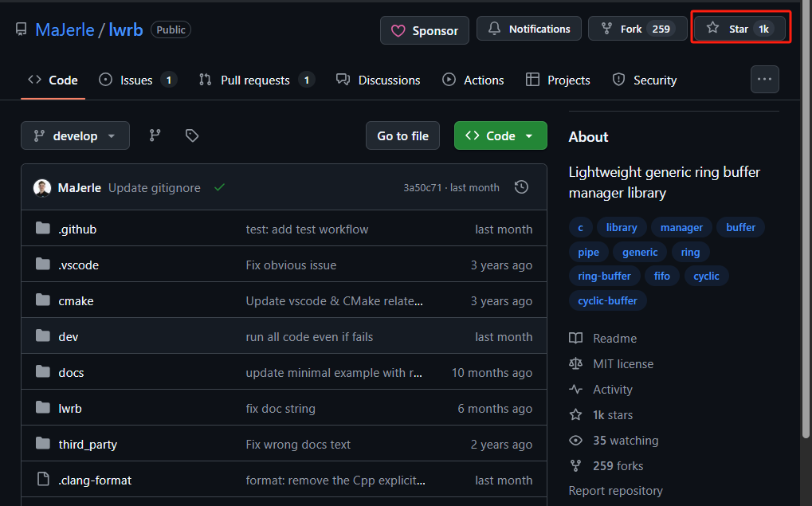This screenshot has width=812, height=506.
Task: View branches via the branch icon
Action: click(x=155, y=135)
